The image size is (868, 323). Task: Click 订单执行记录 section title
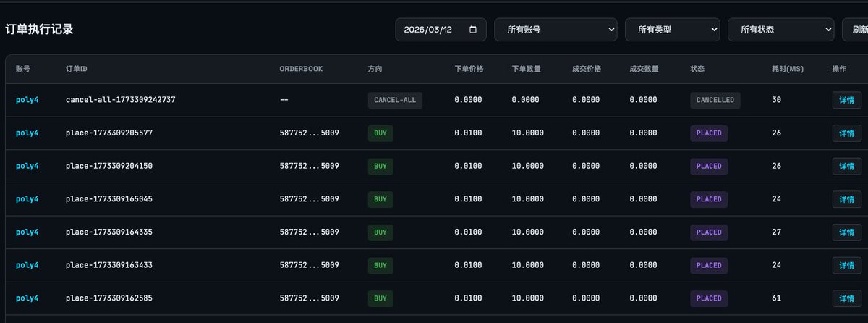(x=39, y=30)
